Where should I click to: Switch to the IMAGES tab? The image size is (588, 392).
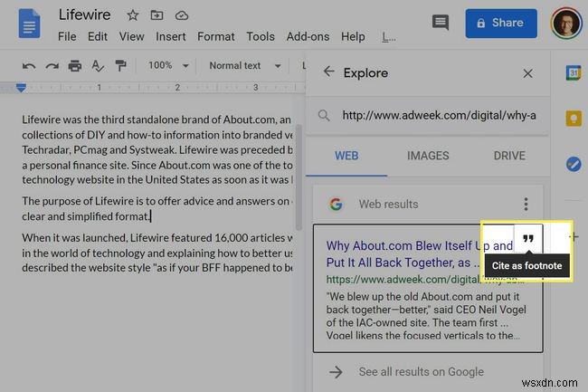click(x=428, y=156)
